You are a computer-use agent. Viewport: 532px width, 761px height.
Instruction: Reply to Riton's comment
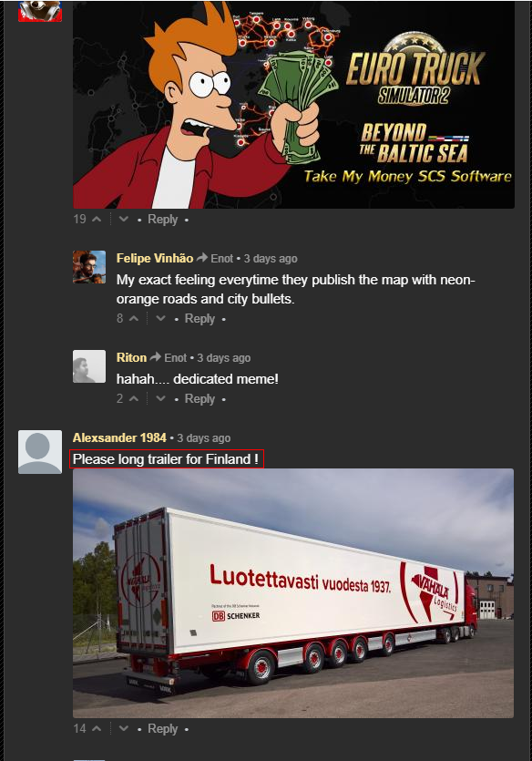point(199,399)
